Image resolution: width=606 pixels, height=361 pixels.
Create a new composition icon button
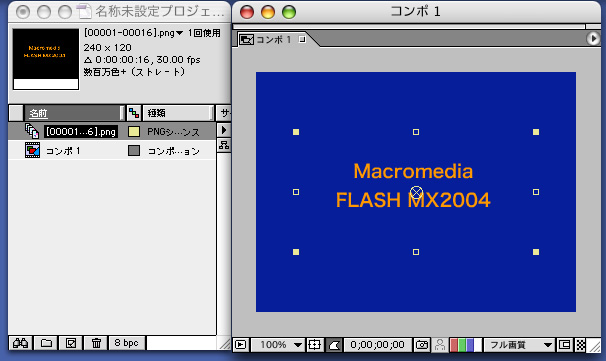click(71, 343)
